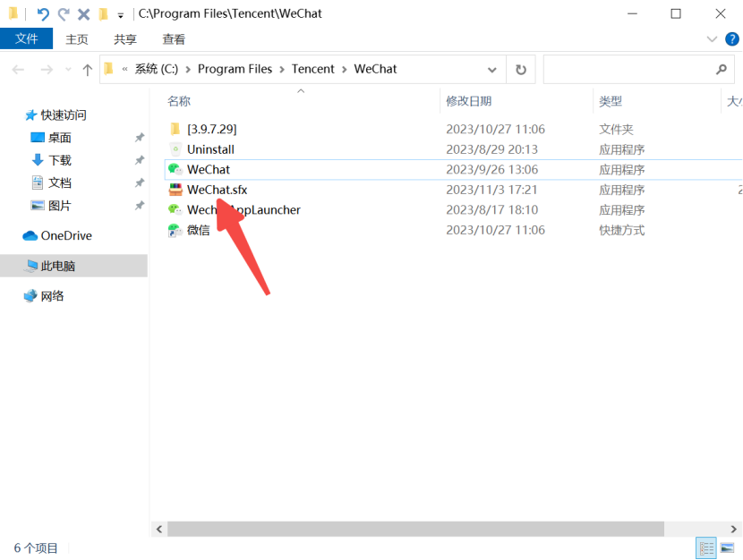Click the Uninstall file icon
The image size is (743, 560).
175,149
